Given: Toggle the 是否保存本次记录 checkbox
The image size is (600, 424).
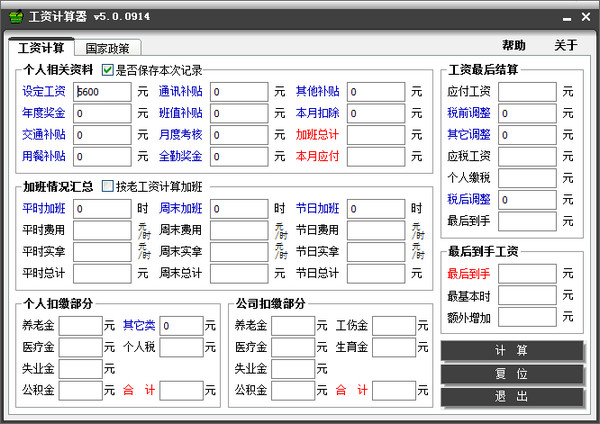Looking at the screenshot, I should tap(108, 71).
